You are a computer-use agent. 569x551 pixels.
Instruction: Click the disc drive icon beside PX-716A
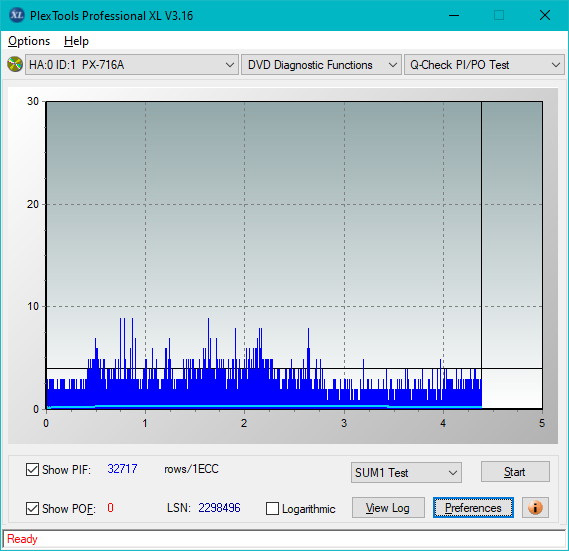click(x=15, y=64)
